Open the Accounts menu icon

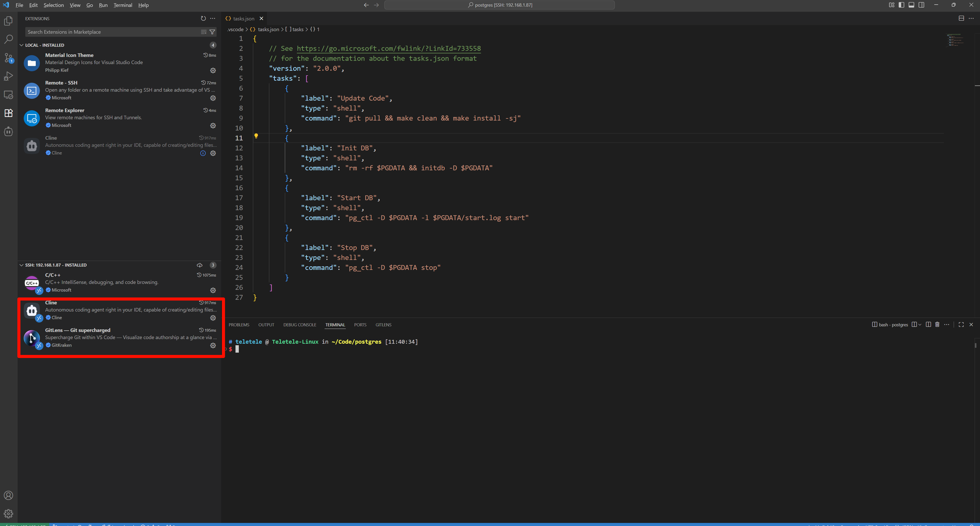pos(8,495)
